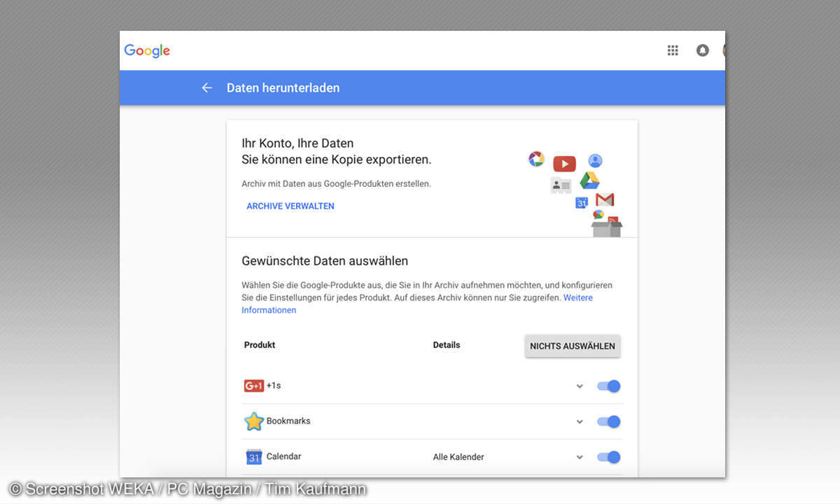The width and height of the screenshot is (840, 504).
Task: Disable the +1s export toggle
Action: click(x=608, y=386)
